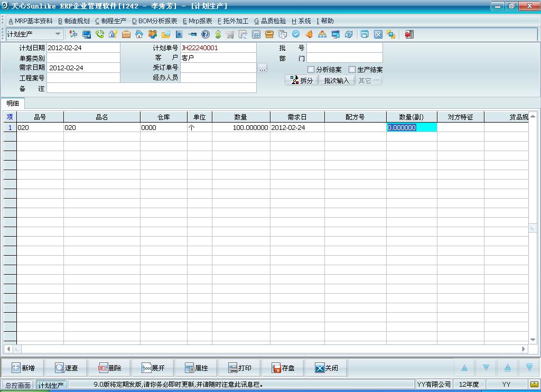Switch to the 总控画面 tab
The image size is (541, 392).
[x=18, y=385]
